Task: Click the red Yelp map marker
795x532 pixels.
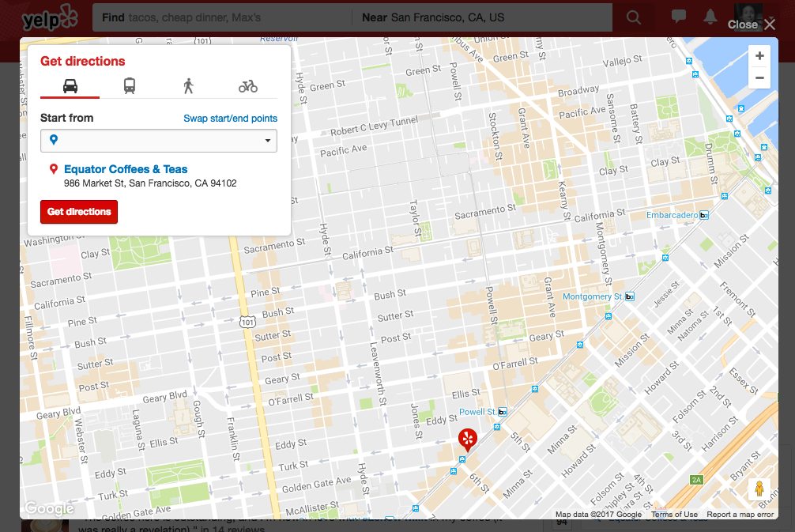Action: point(468,440)
